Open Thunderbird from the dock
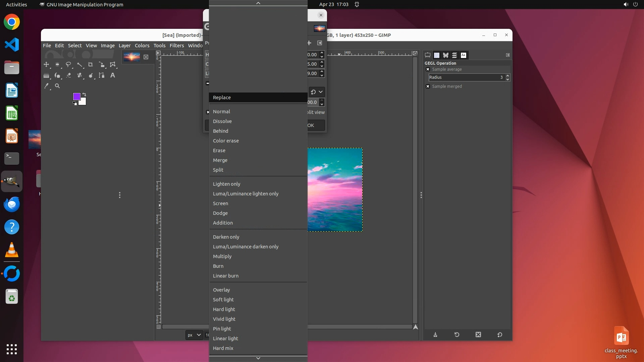 (x=12, y=204)
